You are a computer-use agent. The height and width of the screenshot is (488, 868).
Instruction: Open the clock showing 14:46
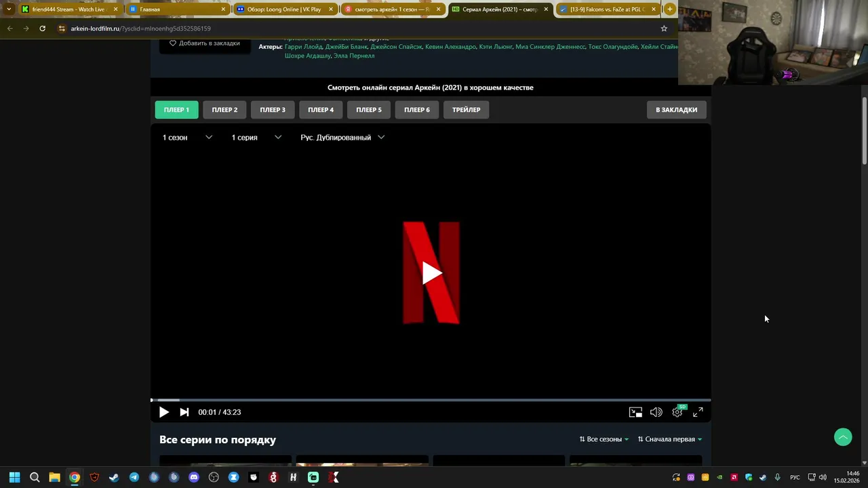click(x=847, y=477)
